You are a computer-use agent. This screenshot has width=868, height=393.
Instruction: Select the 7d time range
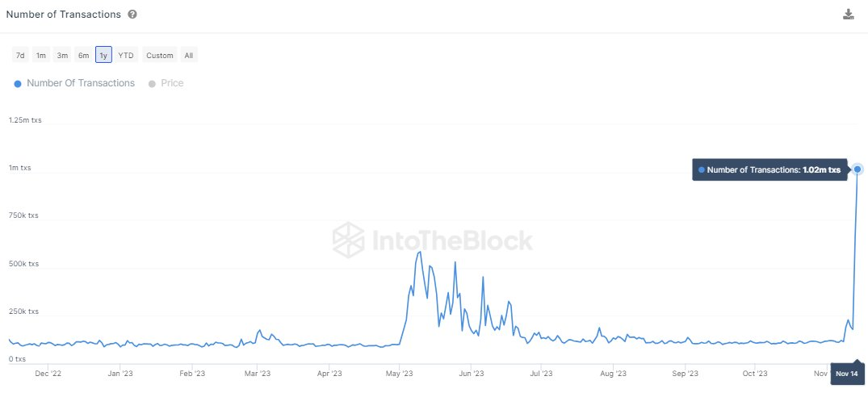tap(20, 55)
